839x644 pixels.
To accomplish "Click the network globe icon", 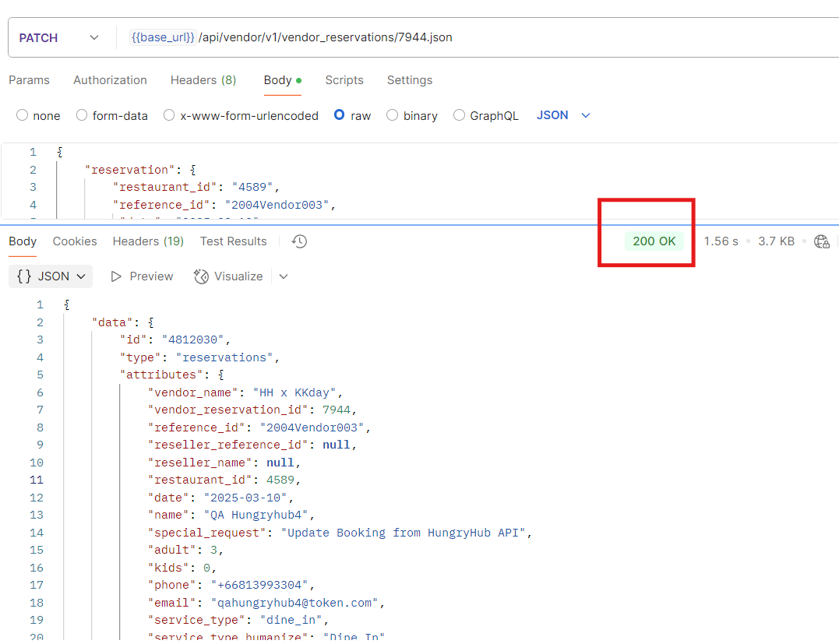I will coord(821,241).
